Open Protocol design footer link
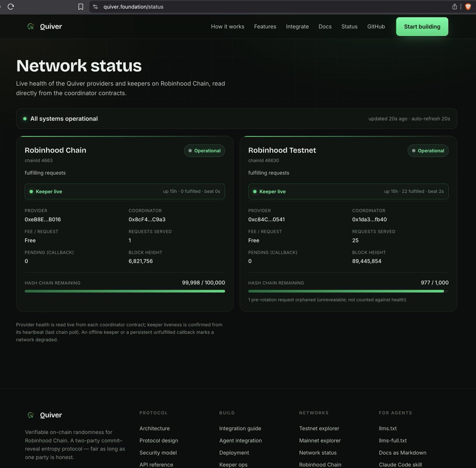Image resolution: width=476 pixels, height=468 pixels. [159, 441]
